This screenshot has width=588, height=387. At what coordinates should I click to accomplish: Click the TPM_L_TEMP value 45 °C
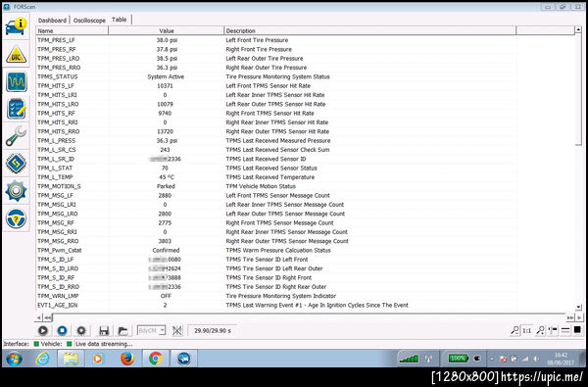click(x=167, y=177)
